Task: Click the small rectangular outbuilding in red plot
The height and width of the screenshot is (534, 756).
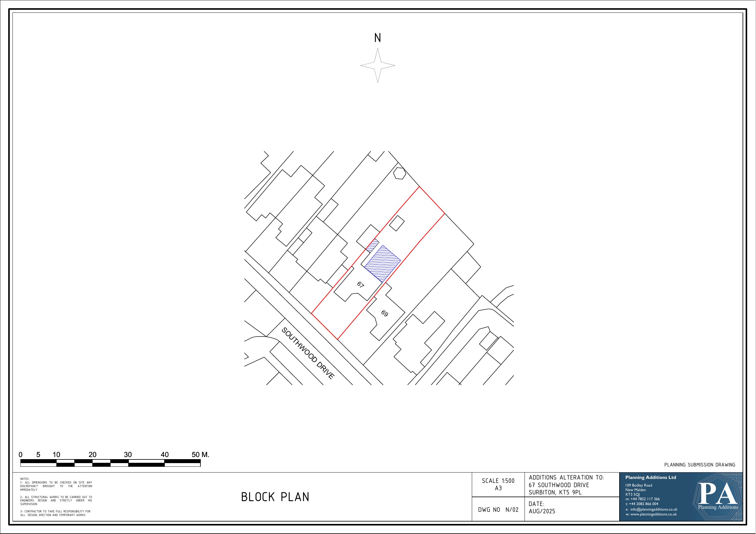Action: coord(397,223)
